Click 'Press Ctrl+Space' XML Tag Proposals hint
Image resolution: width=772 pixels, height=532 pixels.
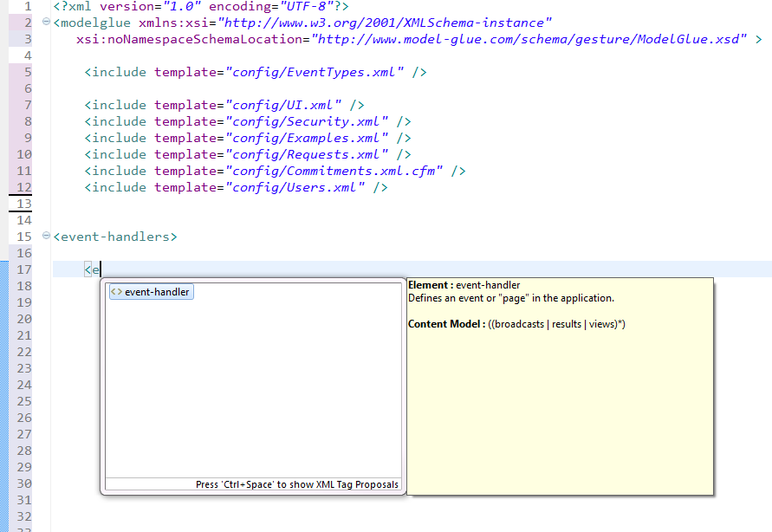click(297, 484)
